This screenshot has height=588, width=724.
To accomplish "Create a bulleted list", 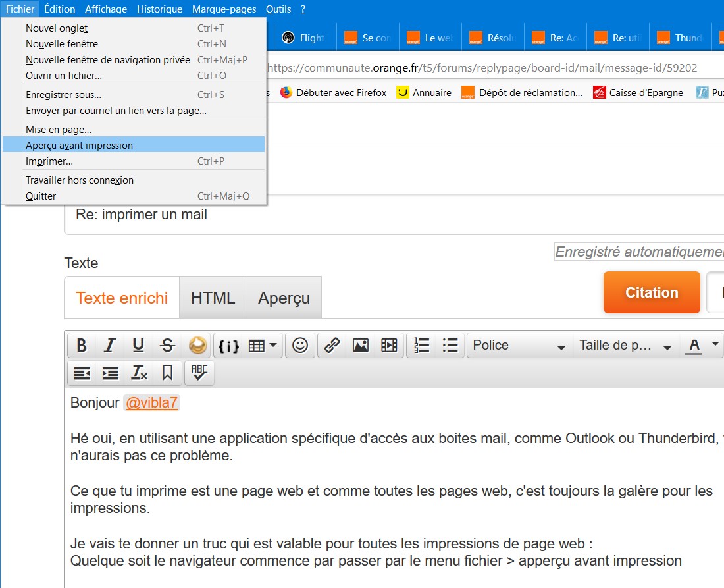I will pyautogui.click(x=450, y=346).
